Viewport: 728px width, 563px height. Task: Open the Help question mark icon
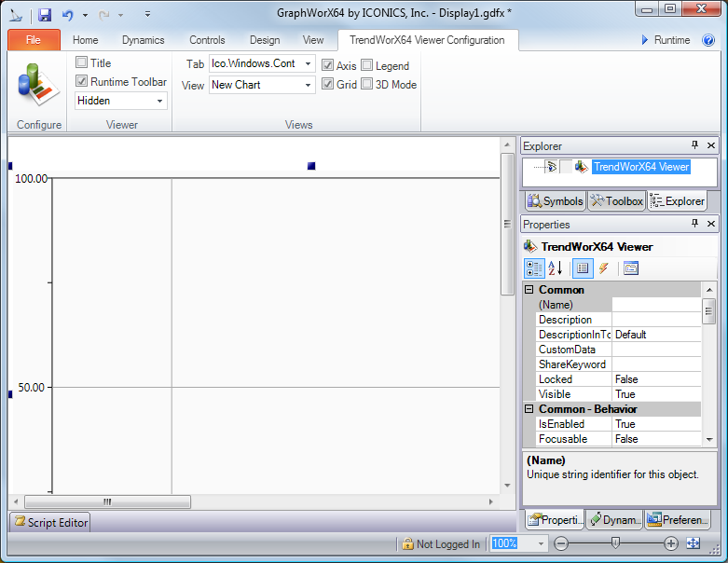[708, 40]
